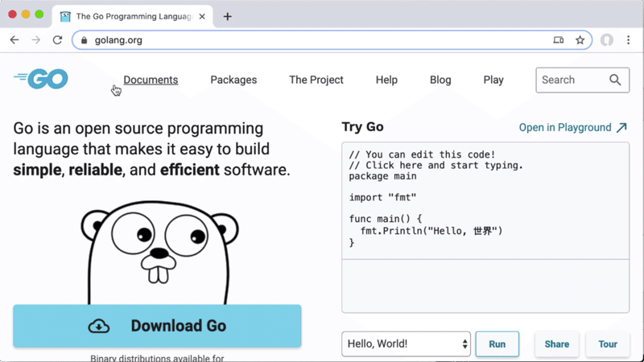The image size is (644, 362).
Task: Click the search magnifier icon
Action: [615, 80]
